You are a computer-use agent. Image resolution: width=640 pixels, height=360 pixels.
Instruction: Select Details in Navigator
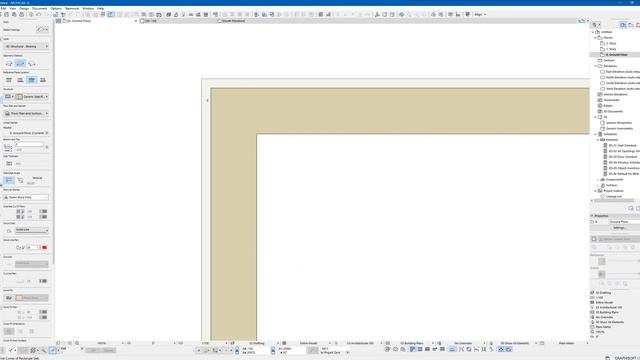tap(608, 106)
